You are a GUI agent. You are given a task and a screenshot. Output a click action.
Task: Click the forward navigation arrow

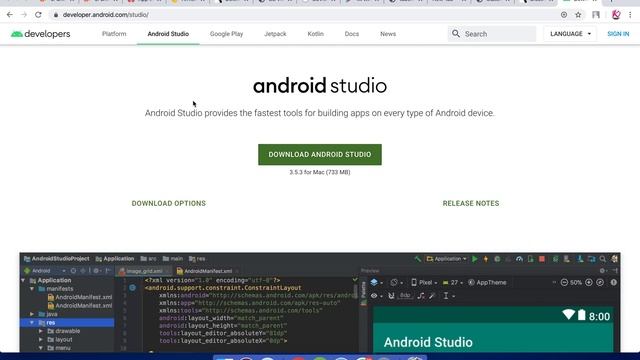24,15
